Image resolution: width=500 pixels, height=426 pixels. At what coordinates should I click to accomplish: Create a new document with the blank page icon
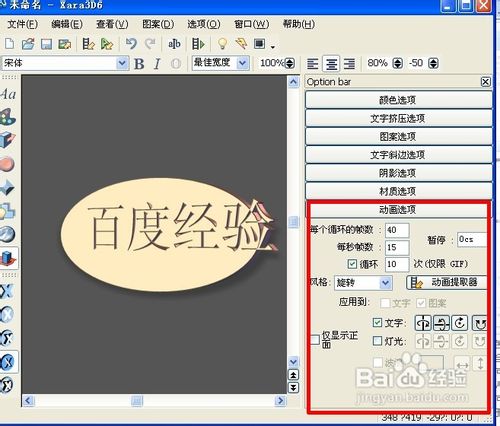(10, 44)
